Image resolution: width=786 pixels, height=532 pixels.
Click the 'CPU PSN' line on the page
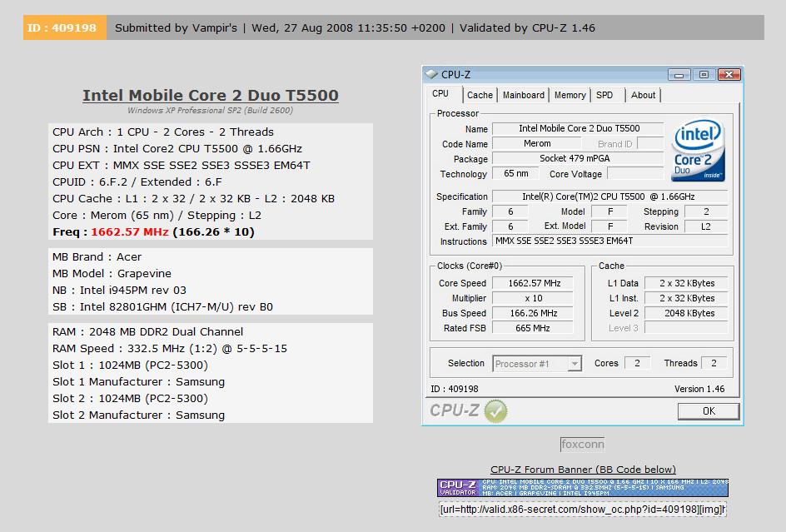[x=177, y=148]
